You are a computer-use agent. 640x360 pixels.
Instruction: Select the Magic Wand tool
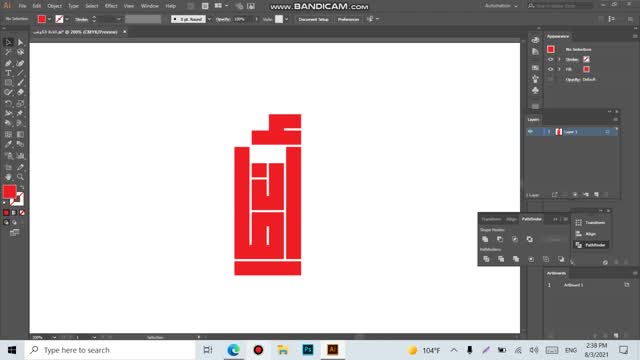[8, 52]
